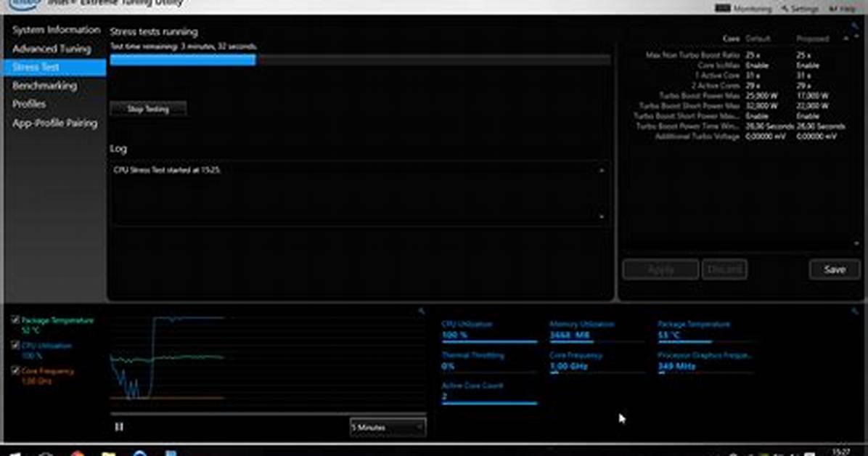Click the Memory Utilization monitor value
Image resolution: width=868 pixels, height=456 pixels.
(570, 335)
